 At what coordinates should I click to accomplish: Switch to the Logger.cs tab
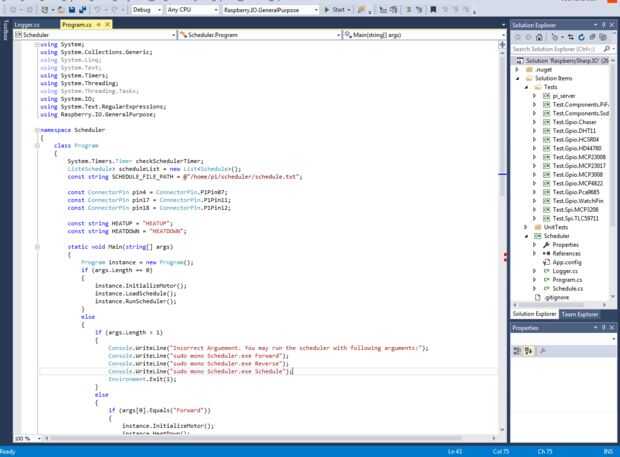click(28, 22)
